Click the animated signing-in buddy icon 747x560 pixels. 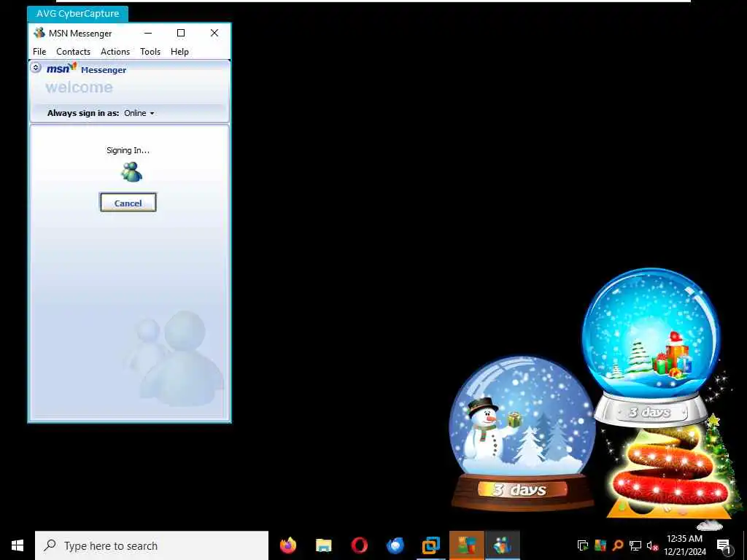pos(131,172)
